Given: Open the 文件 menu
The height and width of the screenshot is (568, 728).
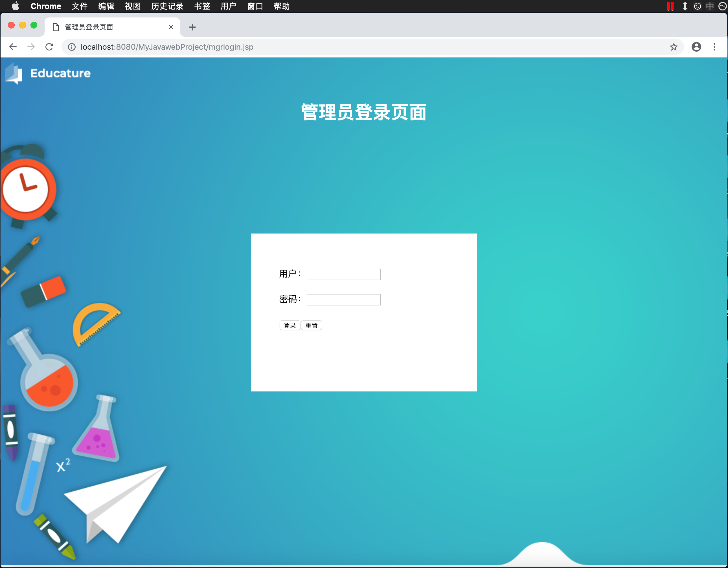Looking at the screenshot, I should click(79, 6).
